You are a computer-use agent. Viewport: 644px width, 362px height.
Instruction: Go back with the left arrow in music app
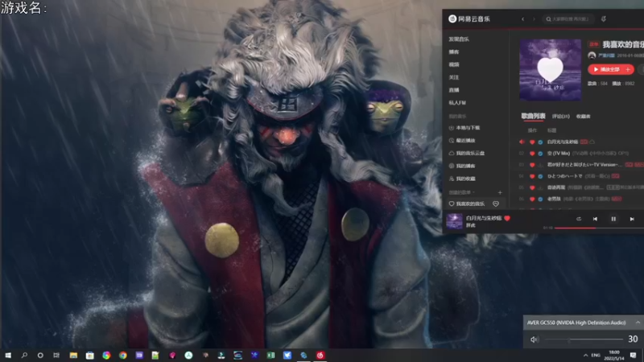pos(522,19)
